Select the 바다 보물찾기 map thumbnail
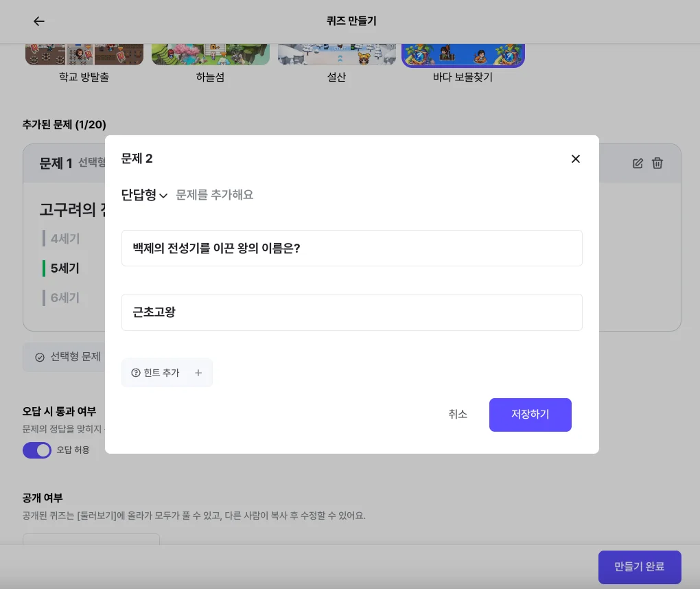Image resolution: width=700 pixels, height=589 pixels. 463,51
